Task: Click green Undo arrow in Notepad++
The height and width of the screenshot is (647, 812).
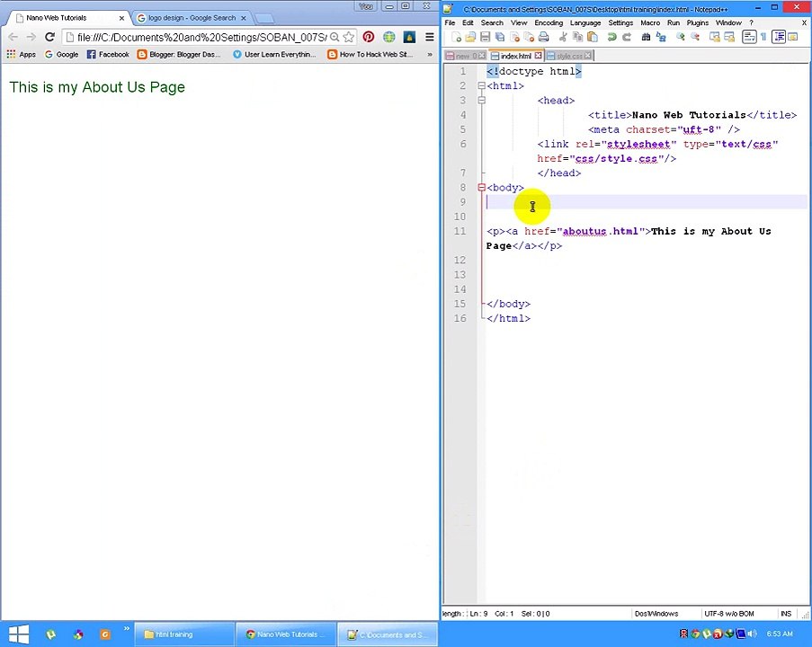Action: click(x=611, y=37)
